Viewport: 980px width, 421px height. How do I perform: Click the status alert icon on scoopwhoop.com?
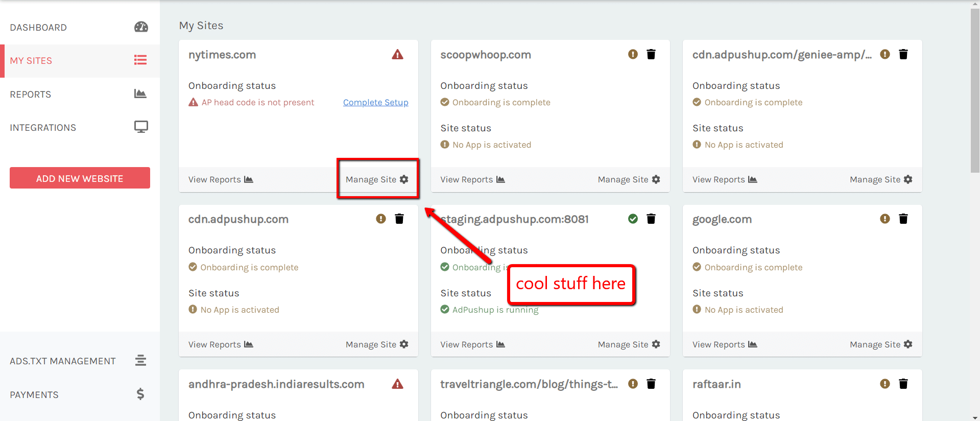633,54
